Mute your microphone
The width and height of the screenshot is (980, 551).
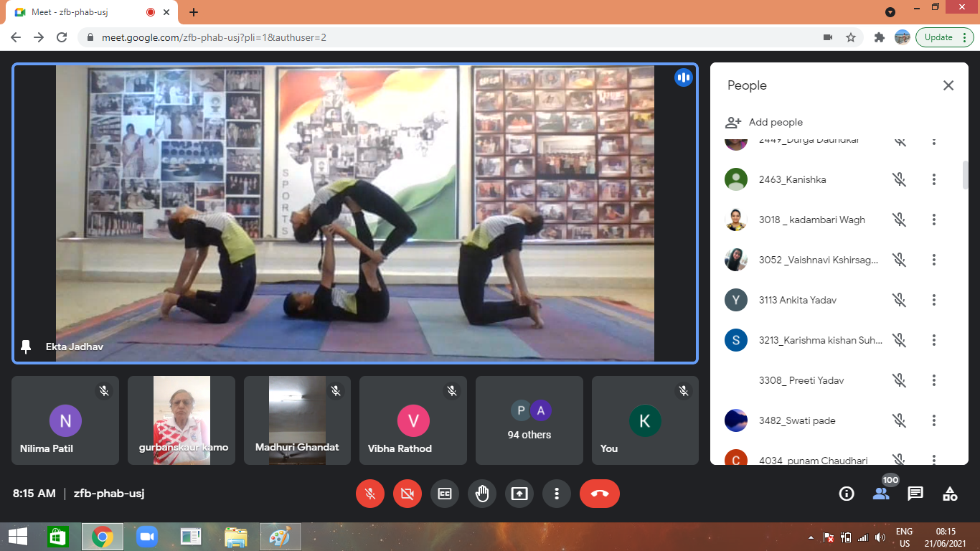click(370, 494)
